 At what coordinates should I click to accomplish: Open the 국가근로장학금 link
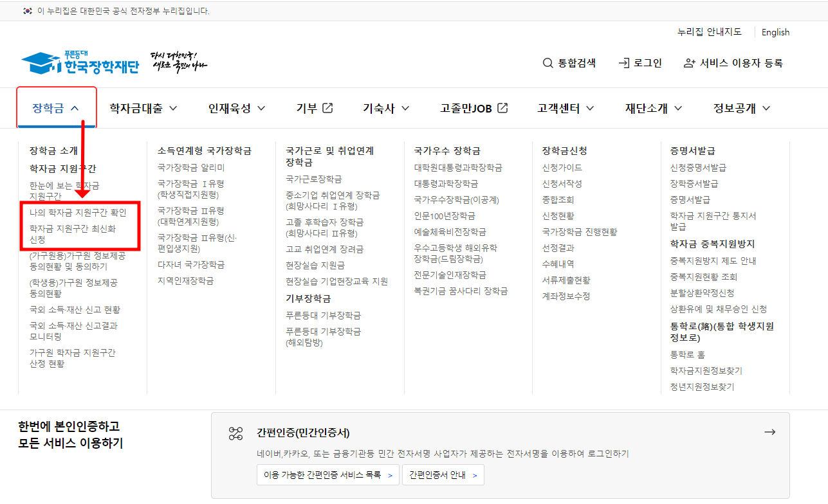tap(313, 179)
